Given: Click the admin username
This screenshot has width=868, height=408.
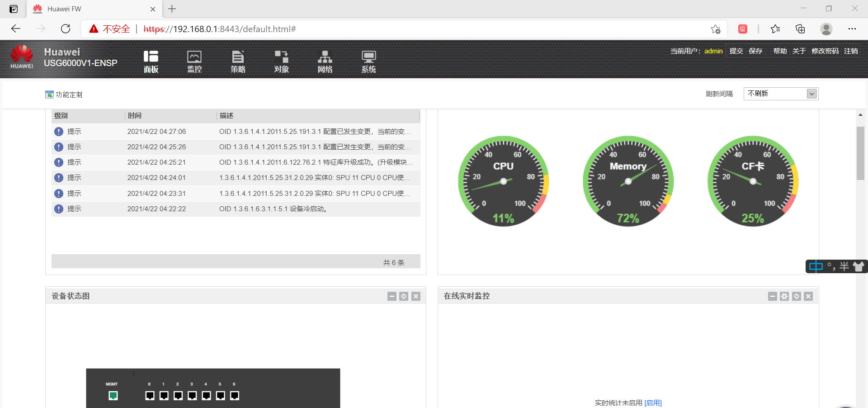Looking at the screenshot, I should tap(713, 51).
